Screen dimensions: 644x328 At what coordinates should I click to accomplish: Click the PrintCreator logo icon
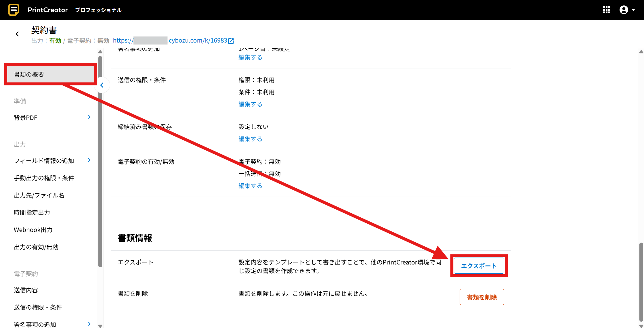pos(14,10)
